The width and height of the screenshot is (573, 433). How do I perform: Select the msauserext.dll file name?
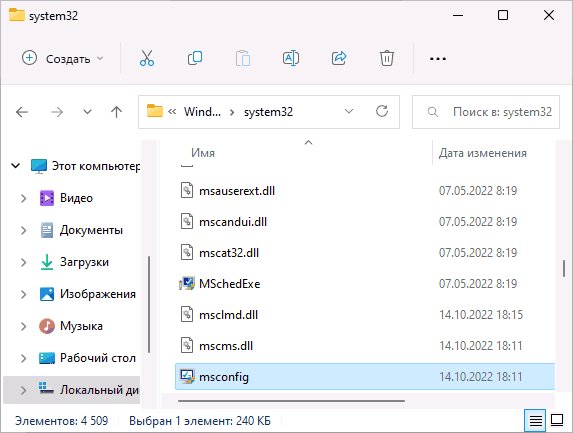tap(237, 191)
